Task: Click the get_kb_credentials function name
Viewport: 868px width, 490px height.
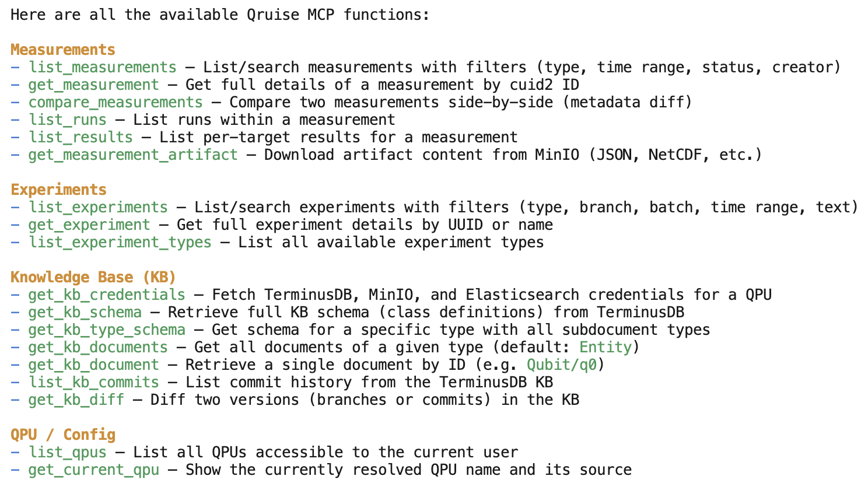Action: (107, 295)
